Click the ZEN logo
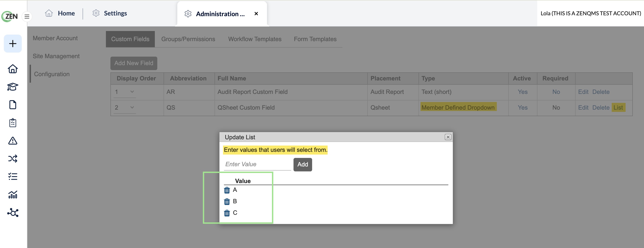This screenshot has width=644, height=248. coord(10,17)
